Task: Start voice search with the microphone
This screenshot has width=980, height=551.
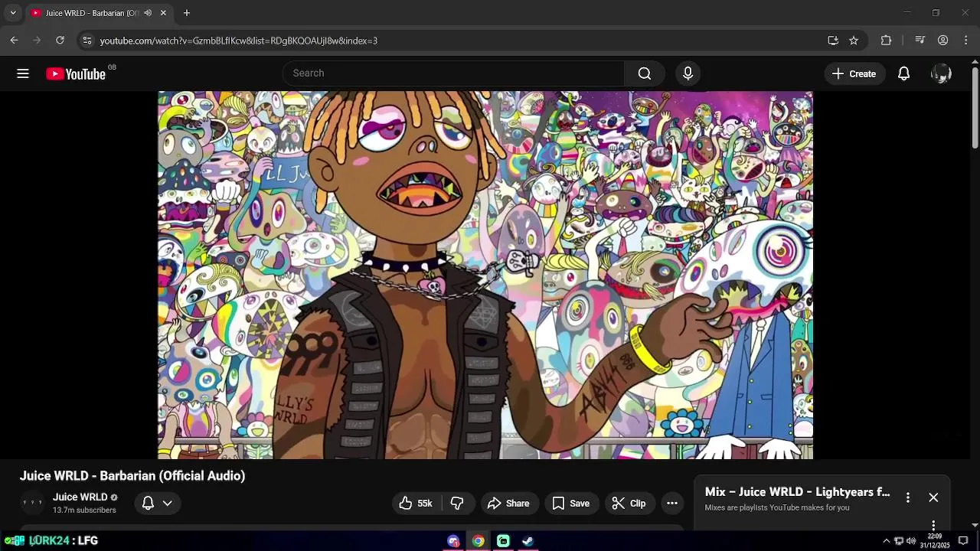Action: 688,73
